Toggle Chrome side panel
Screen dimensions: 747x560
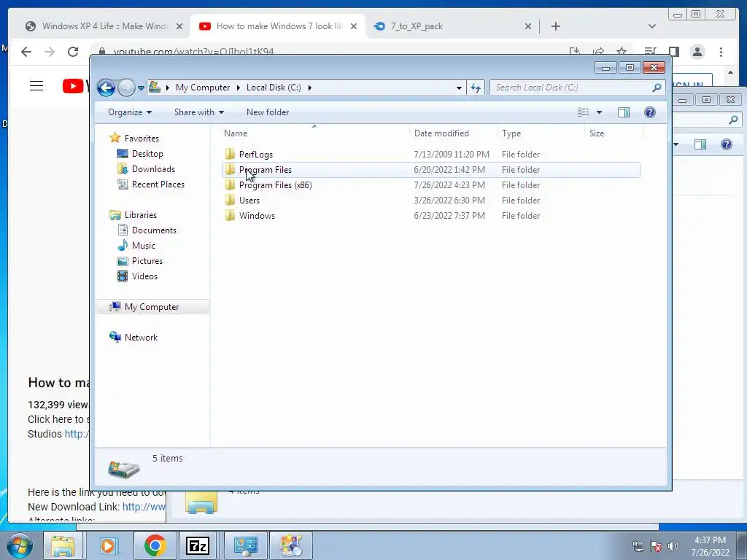(x=673, y=52)
